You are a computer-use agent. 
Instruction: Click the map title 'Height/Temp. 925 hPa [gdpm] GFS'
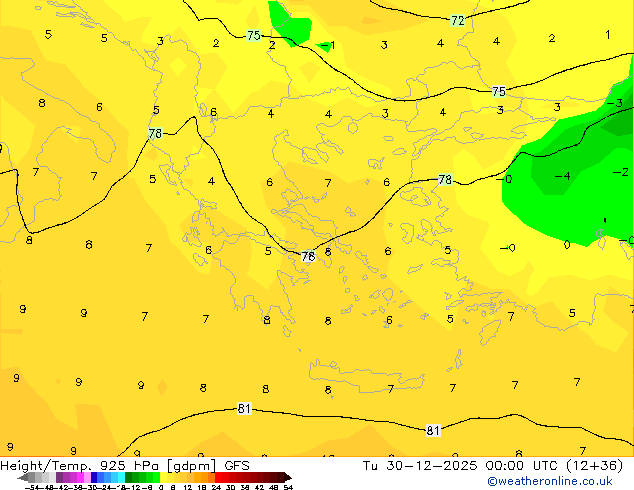pos(125,465)
